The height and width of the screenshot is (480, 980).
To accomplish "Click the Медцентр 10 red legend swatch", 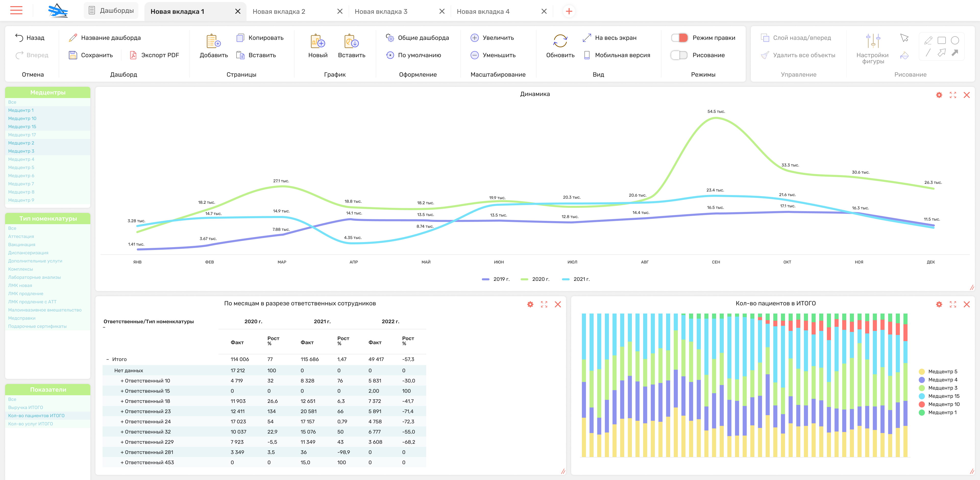I will [x=922, y=404].
